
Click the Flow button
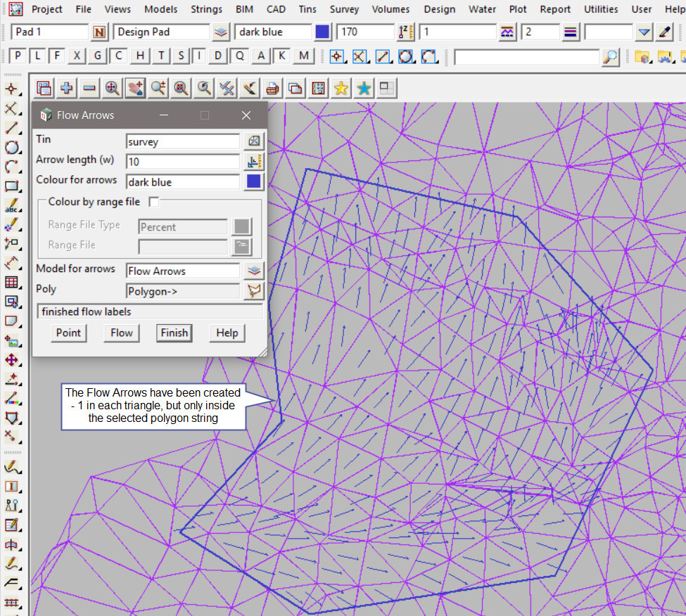pyautogui.click(x=122, y=333)
